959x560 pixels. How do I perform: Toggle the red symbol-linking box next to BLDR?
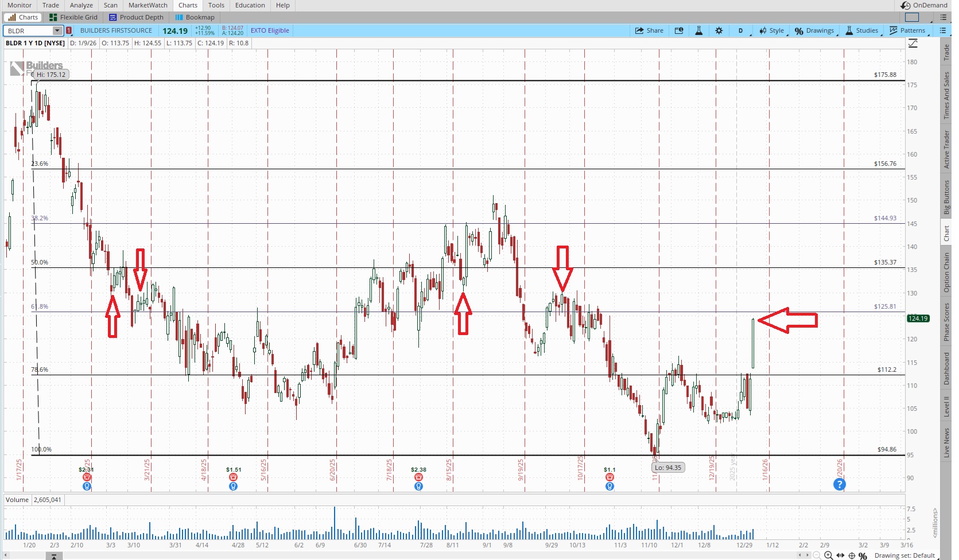[69, 30]
